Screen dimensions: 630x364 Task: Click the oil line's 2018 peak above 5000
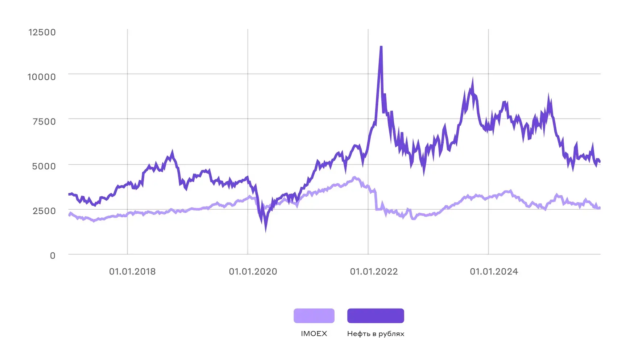[x=172, y=152]
